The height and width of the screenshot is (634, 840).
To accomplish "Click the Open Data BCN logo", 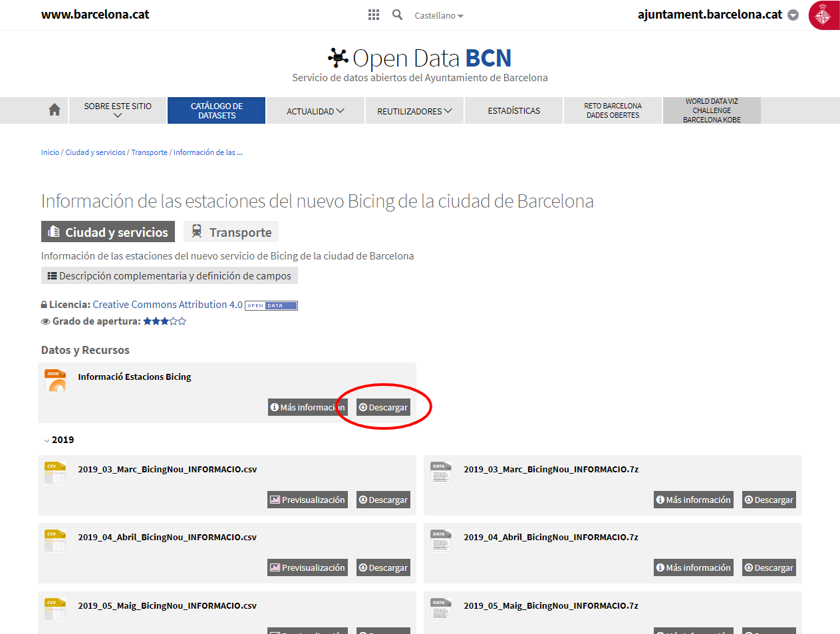I will pyautogui.click(x=420, y=58).
